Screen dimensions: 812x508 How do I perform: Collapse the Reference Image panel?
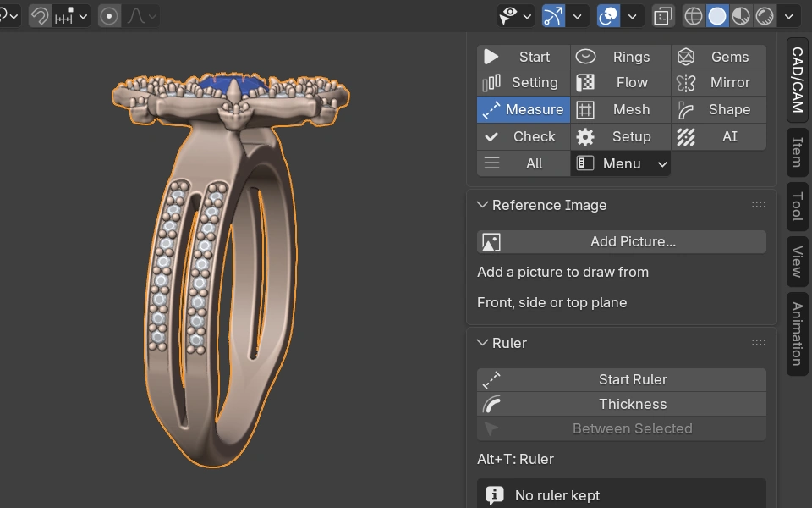coord(482,205)
